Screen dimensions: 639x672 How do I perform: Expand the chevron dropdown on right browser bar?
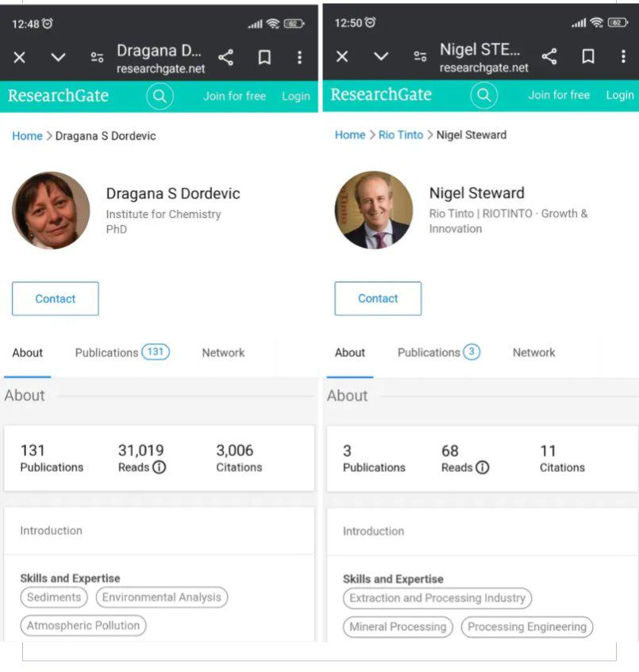coord(381,56)
